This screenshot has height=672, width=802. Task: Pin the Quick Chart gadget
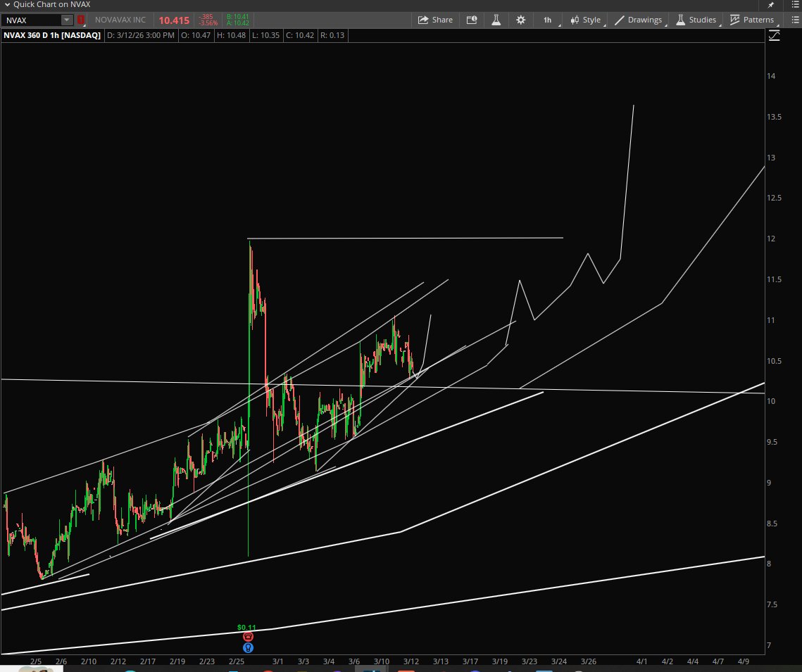tap(771, 5)
